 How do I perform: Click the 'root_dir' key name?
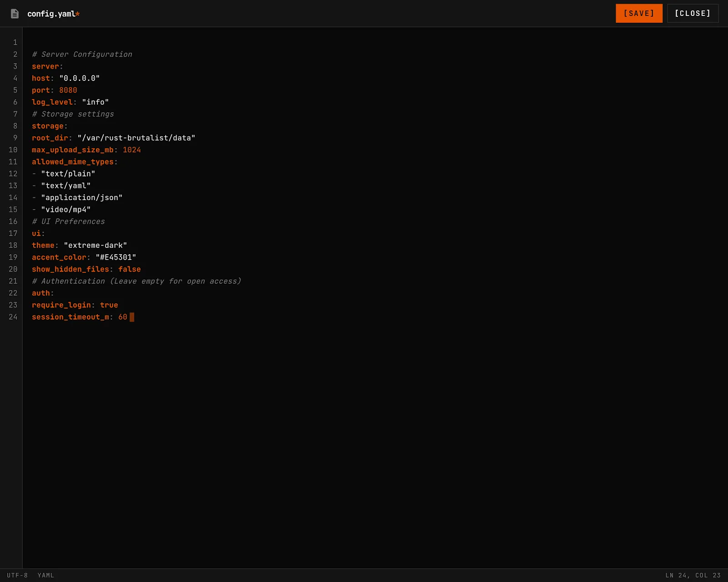pos(50,138)
